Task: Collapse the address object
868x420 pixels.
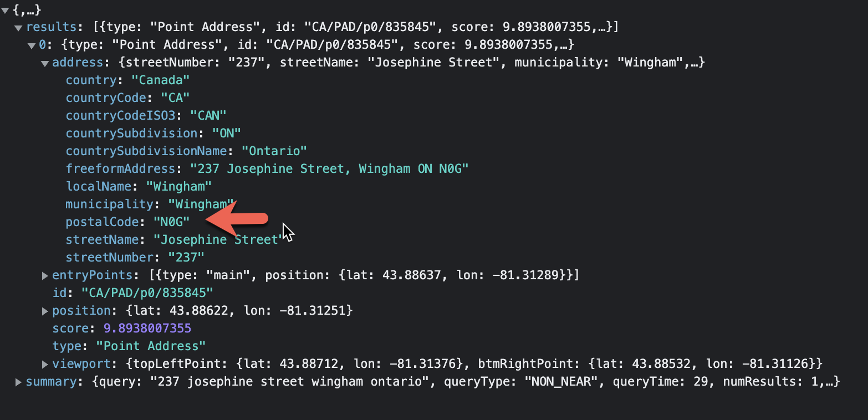Action: point(45,62)
